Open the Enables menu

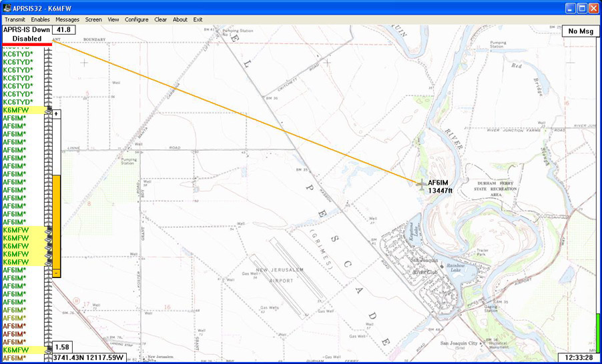(x=40, y=19)
